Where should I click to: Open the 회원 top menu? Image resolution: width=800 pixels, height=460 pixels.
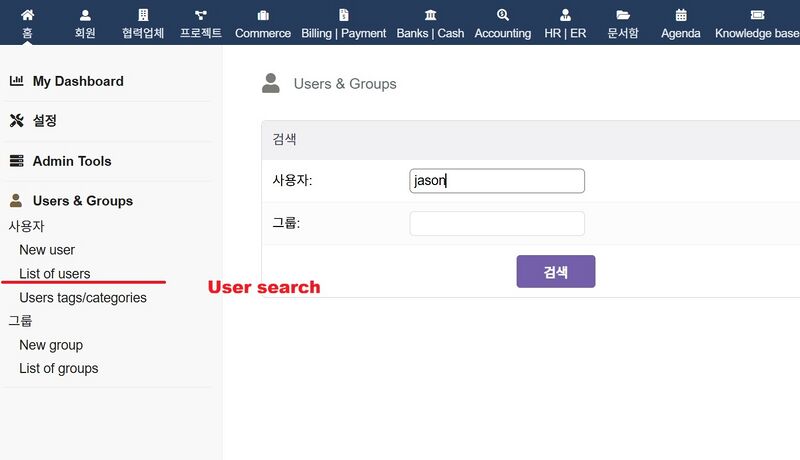tap(85, 33)
